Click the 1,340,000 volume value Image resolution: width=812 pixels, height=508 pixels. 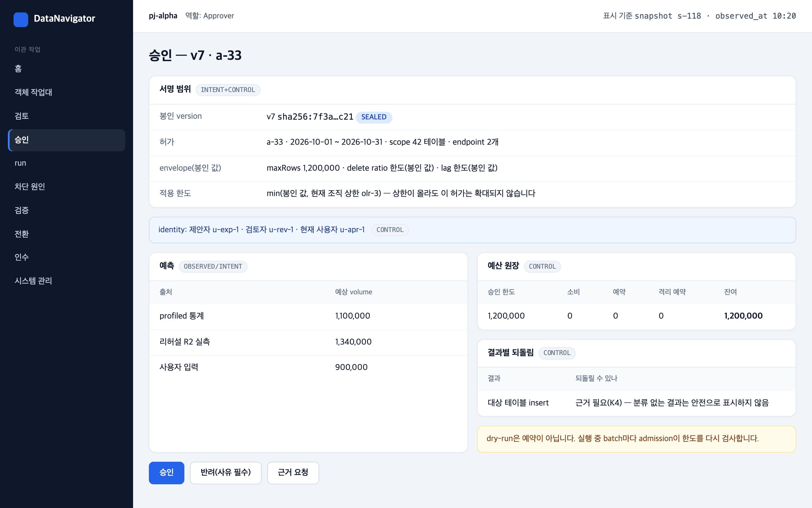point(353,342)
